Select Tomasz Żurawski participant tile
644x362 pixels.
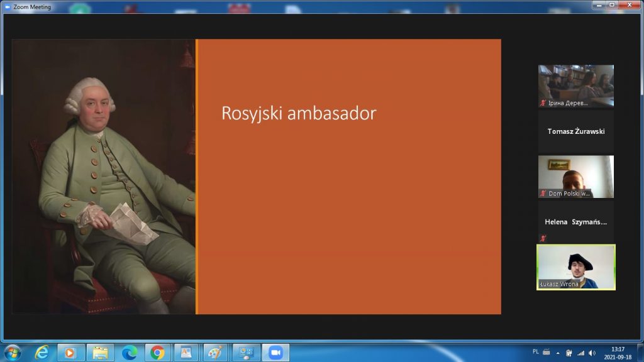coord(575,131)
